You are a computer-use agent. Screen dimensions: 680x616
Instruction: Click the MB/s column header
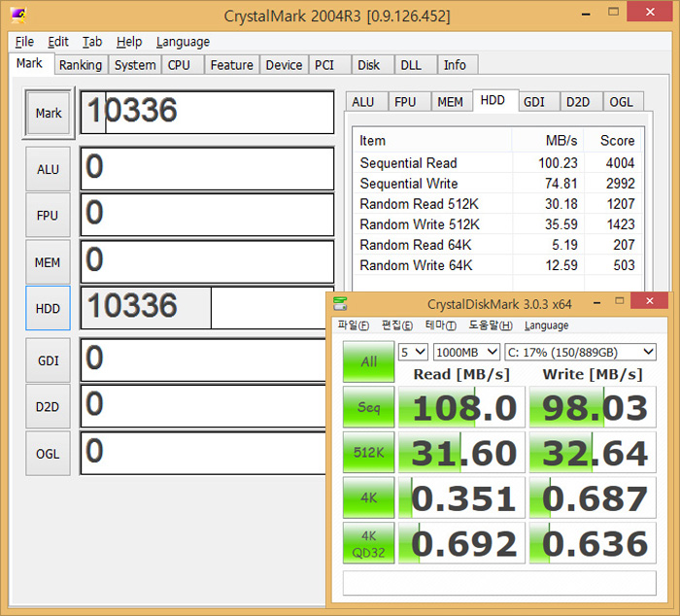[x=548, y=141]
